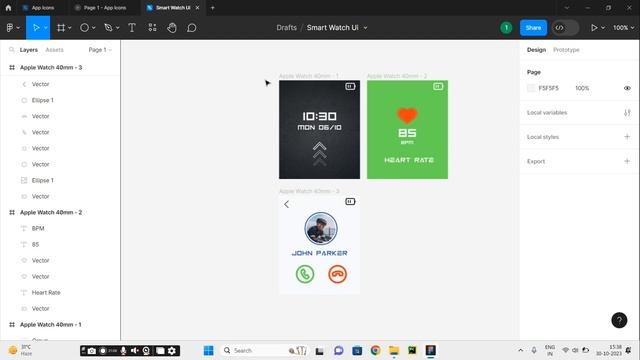Open the Pen tool dropdown arrow
The width and height of the screenshot is (640, 360).
point(118,28)
